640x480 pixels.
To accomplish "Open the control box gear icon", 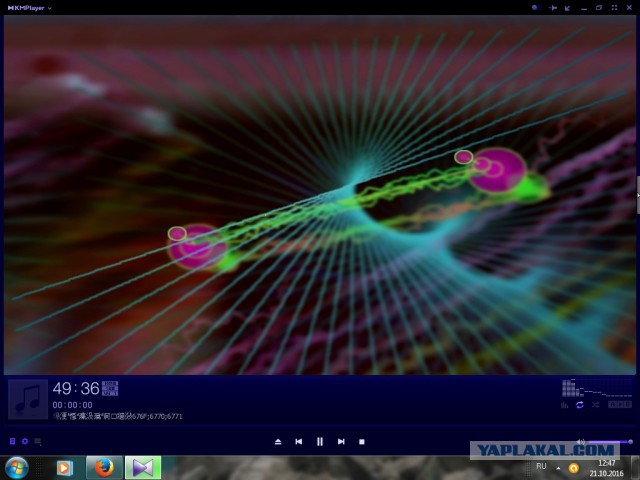I will [x=25, y=441].
